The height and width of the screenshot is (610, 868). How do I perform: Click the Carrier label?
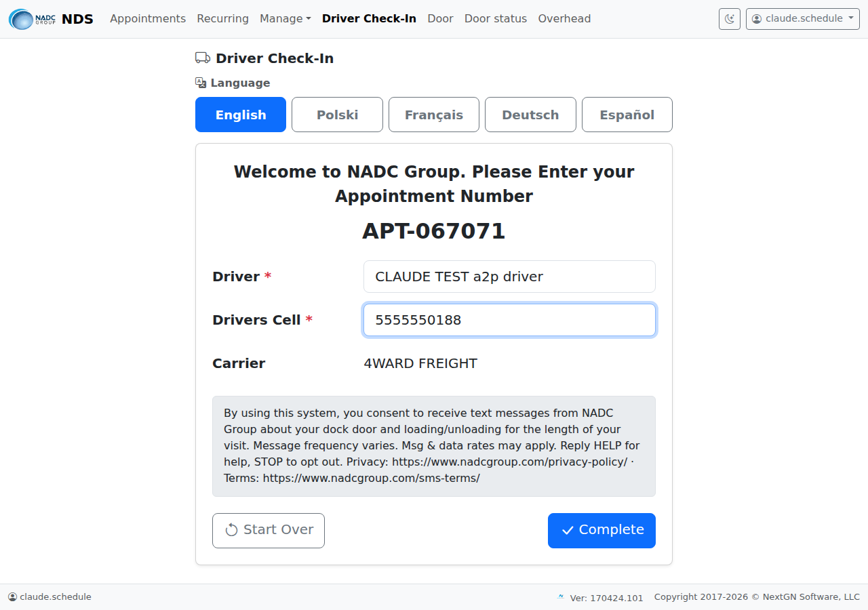tap(239, 363)
